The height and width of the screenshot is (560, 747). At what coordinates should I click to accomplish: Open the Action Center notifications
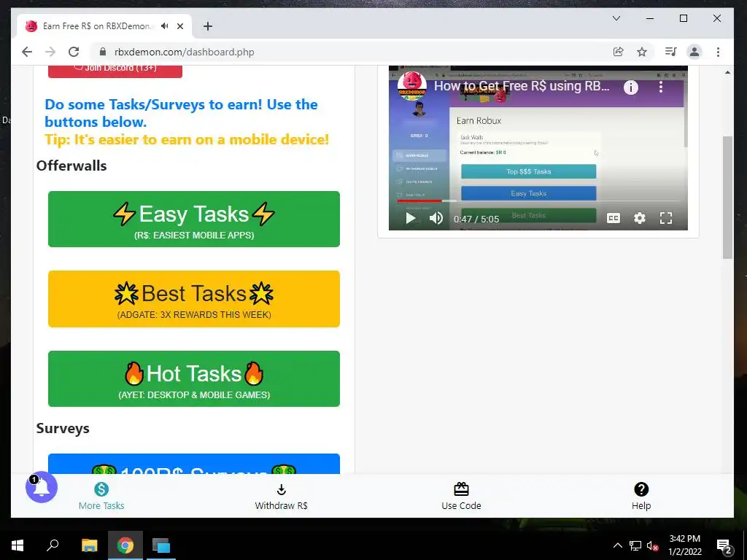(x=724, y=546)
